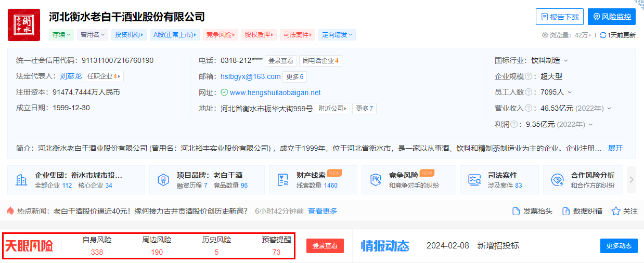Expand the 饮料制造 industry dropdown arrow
Screen dimensions: 644x263
[x=566, y=61]
